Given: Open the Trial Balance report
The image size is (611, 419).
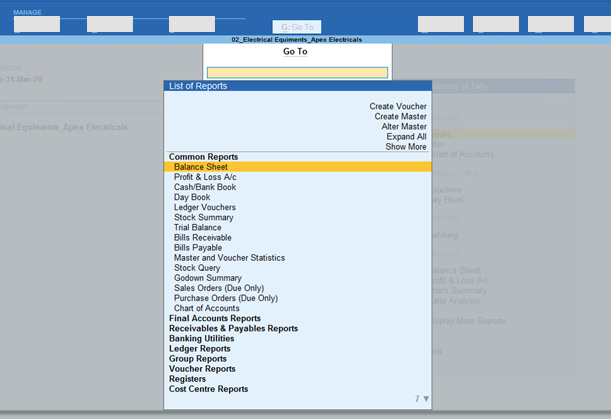Looking at the screenshot, I should click(x=198, y=228).
